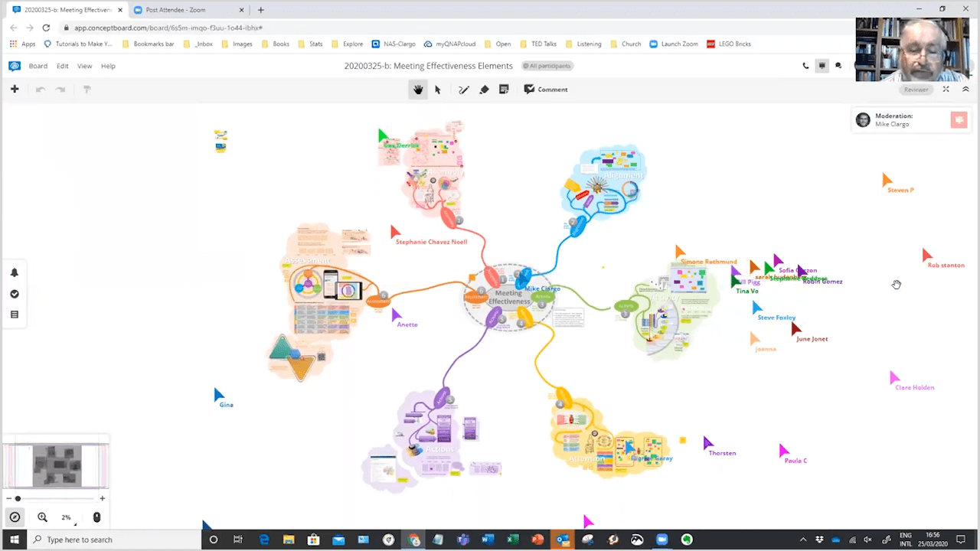Toggle mouse navigation mode icon
980x551 pixels.
point(96,517)
